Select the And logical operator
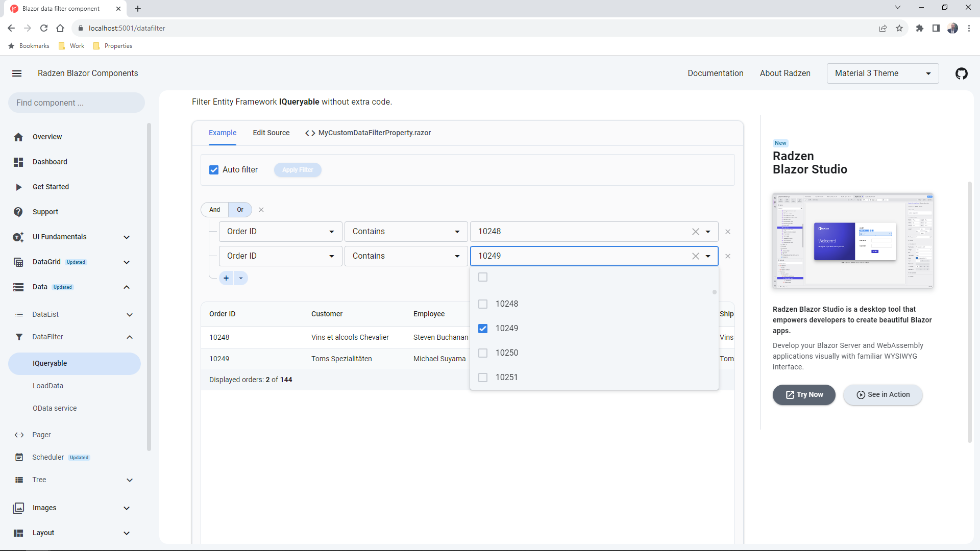Screen dimensions: 980x551 pos(214,210)
